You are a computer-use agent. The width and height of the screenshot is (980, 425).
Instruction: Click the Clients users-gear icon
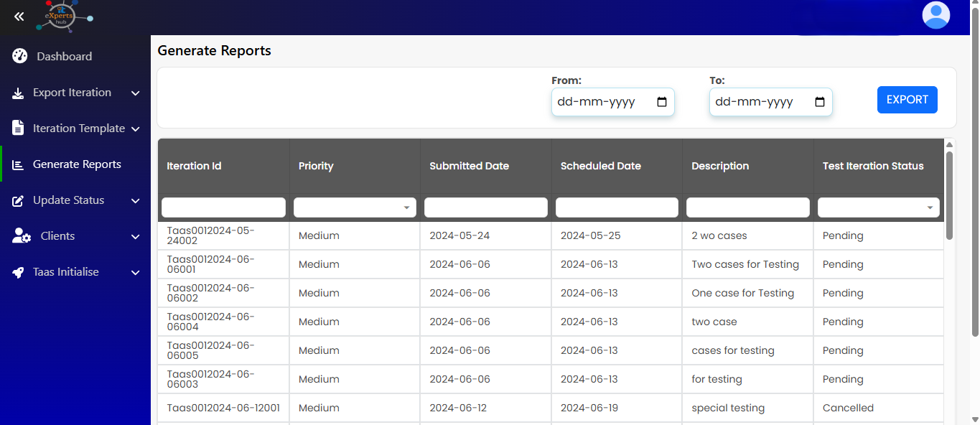tap(22, 236)
